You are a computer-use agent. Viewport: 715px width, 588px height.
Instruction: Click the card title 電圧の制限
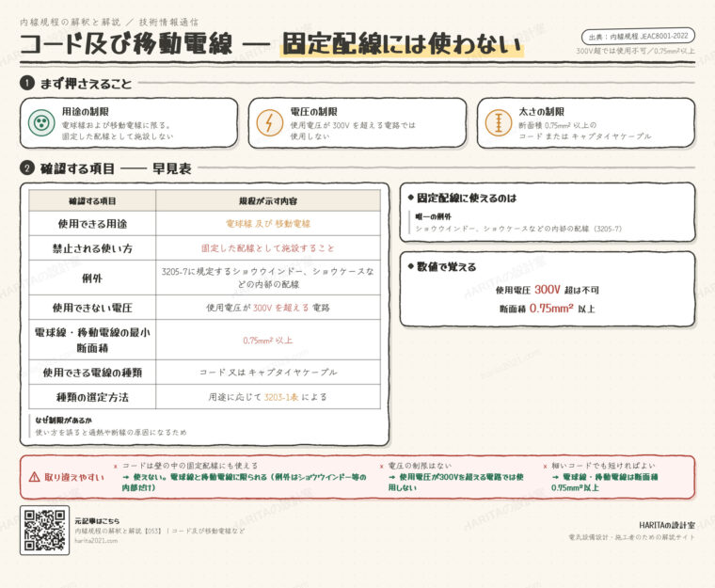[x=313, y=111]
